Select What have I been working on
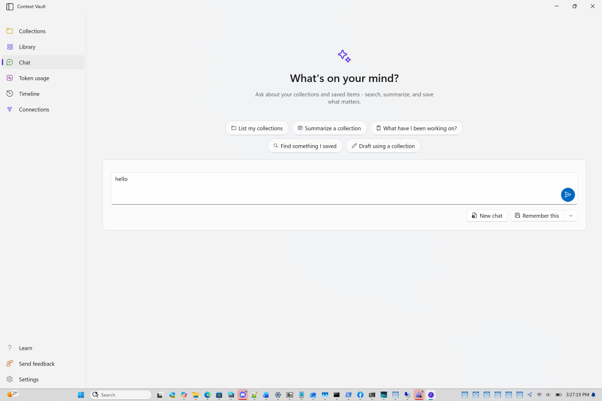The height and width of the screenshot is (401, 602). [417, 128]
